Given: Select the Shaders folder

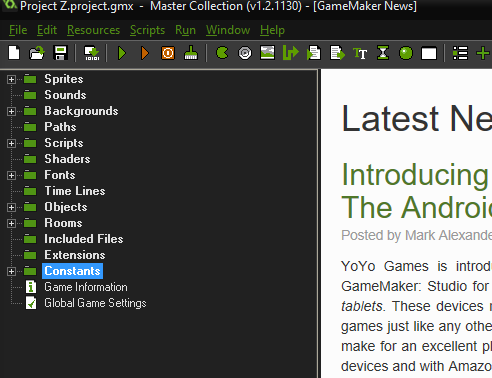Looking at the screenshot, I should point(67,159).
